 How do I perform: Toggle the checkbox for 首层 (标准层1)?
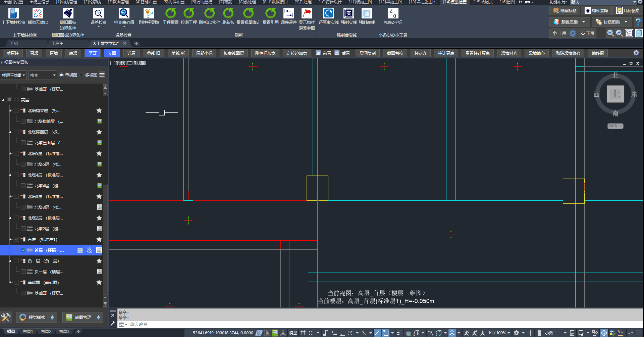tap(16, 239)
